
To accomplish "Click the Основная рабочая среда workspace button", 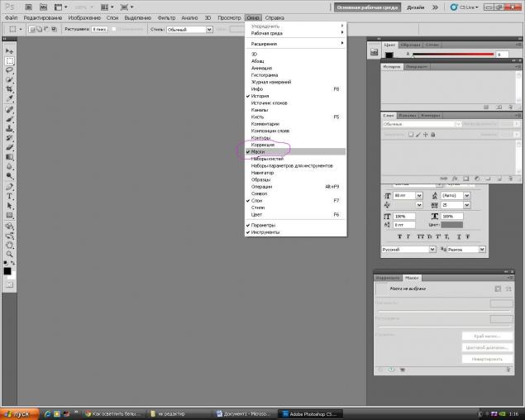I will point(367,7).
